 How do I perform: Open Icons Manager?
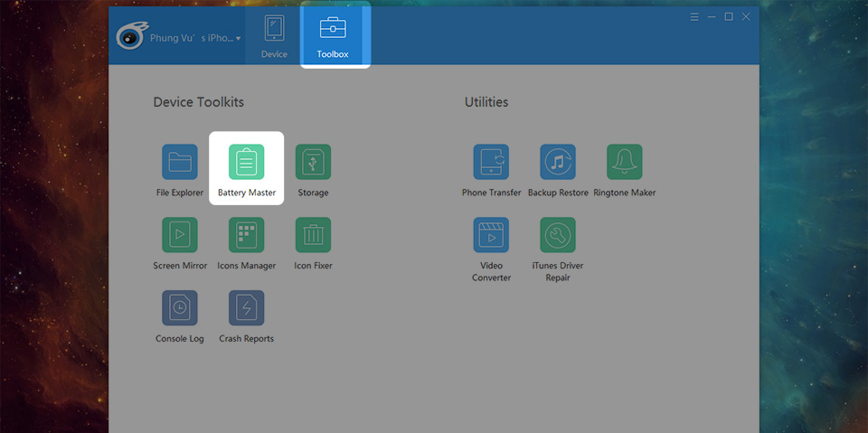(246, 236)
